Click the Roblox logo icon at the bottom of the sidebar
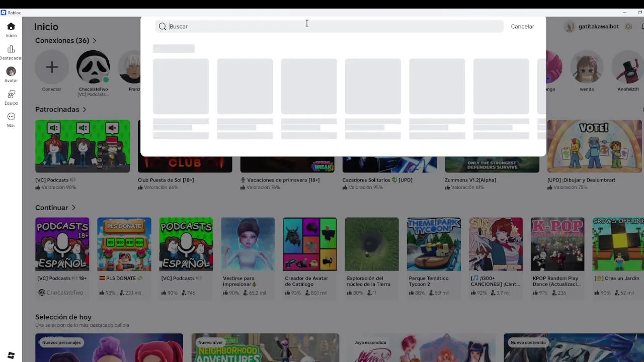This screenshot has width=644, height=362. coord(11,355)
